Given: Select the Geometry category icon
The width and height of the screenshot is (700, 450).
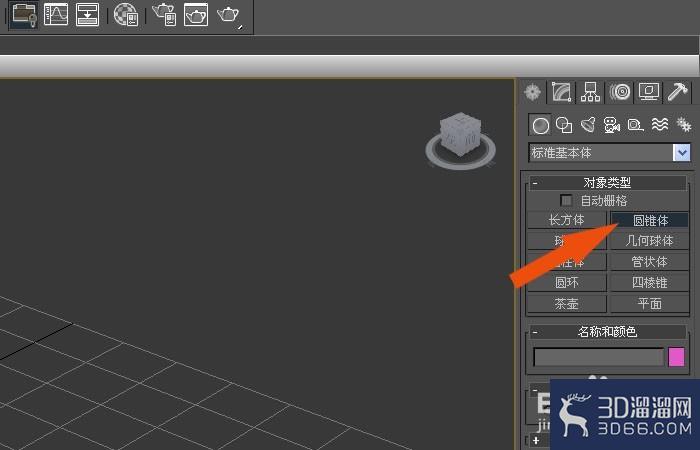Looking at the screenshot, I should point(540,125).
